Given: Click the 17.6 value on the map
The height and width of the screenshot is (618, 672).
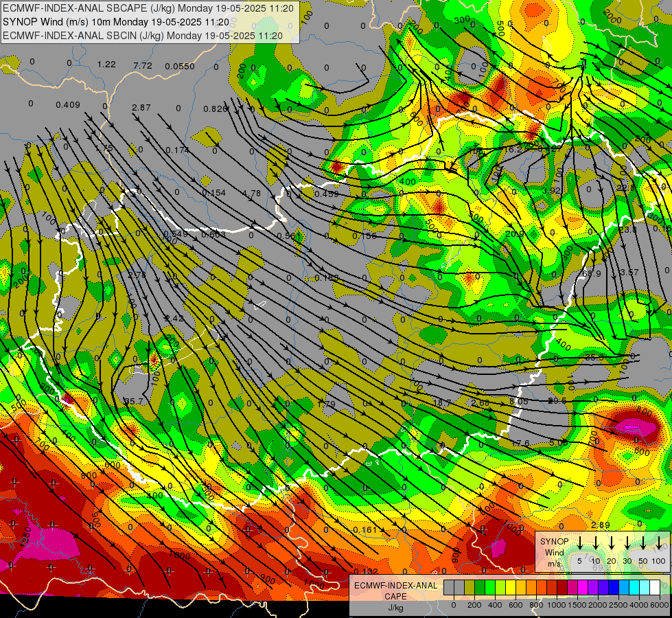Looking at the screenshot, I should tap(521, 443).
